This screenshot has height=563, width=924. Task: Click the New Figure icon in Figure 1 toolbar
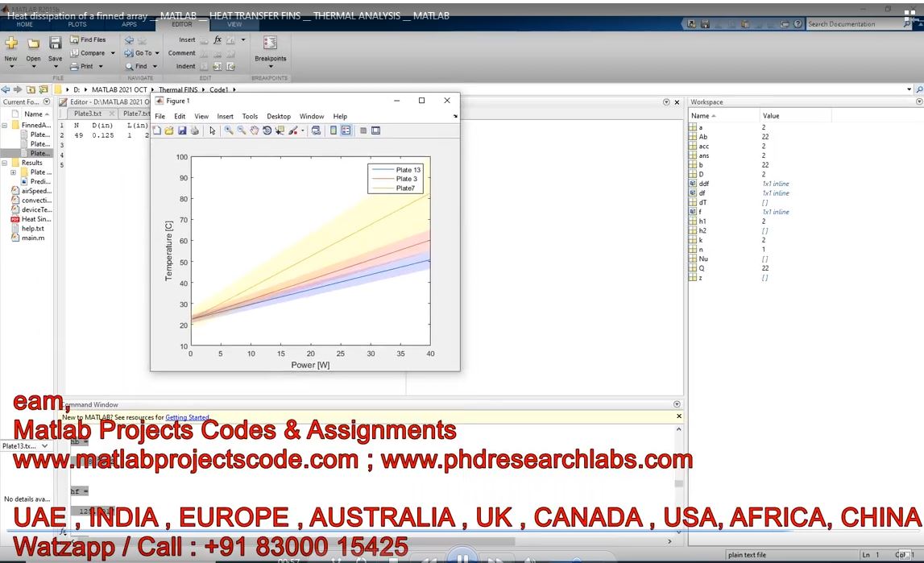[157, 130]
